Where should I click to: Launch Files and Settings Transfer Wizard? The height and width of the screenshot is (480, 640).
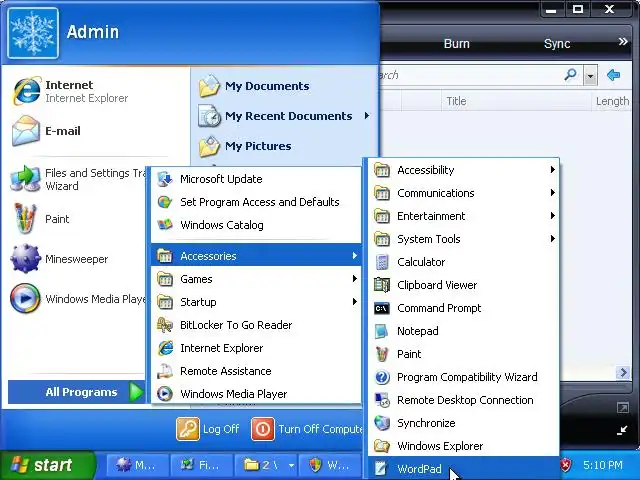coord(78,179)
